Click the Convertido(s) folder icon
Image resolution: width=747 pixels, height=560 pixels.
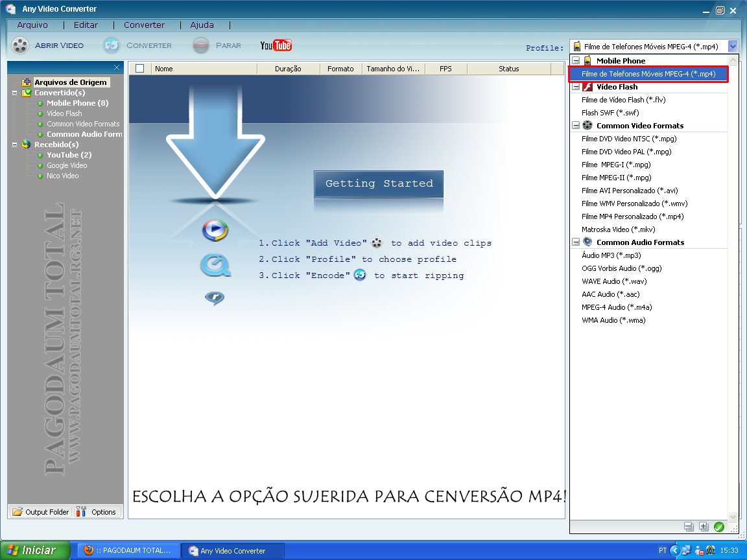27,93
